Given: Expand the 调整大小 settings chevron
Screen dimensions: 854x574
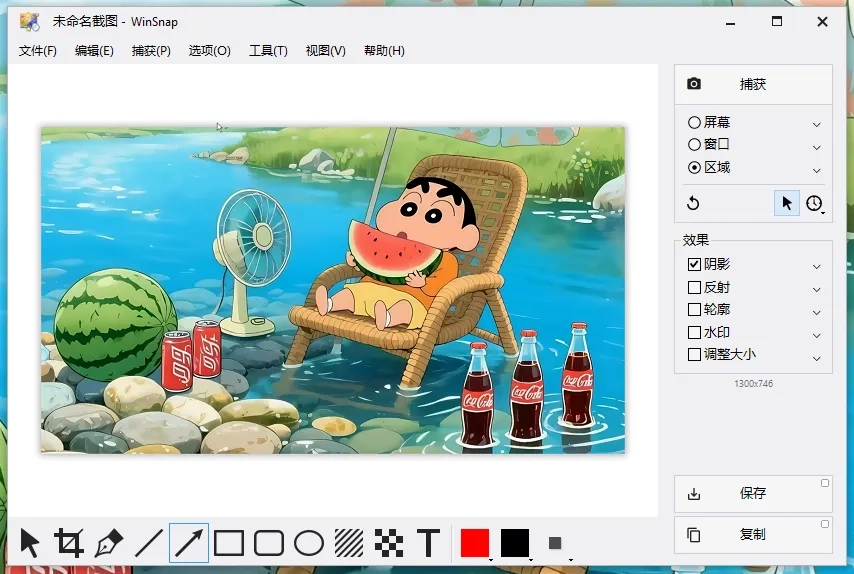Looking at the screenshot, I should 816,358.
